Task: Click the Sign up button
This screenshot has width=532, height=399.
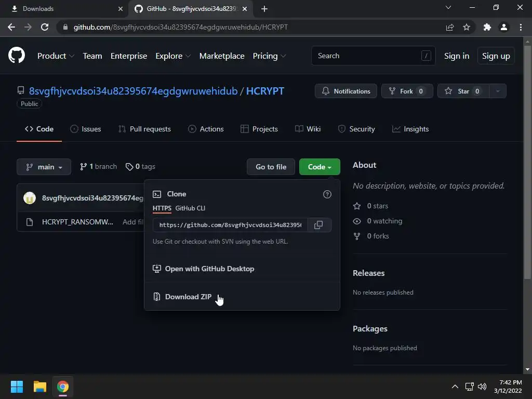Action: [496, 56]
